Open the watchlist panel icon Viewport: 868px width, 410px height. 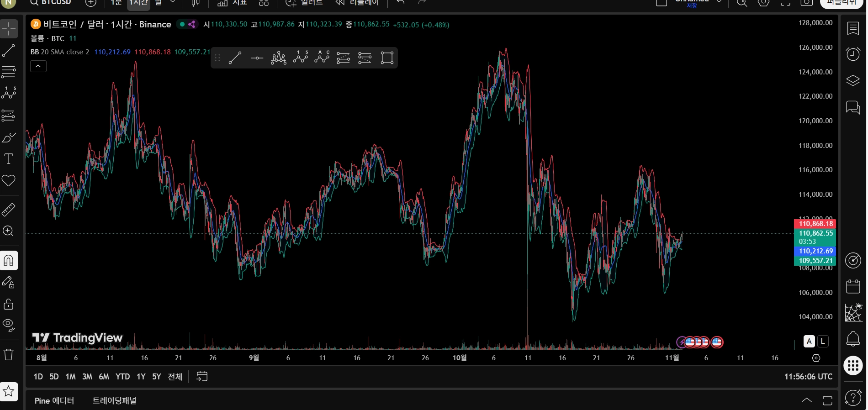853,28
